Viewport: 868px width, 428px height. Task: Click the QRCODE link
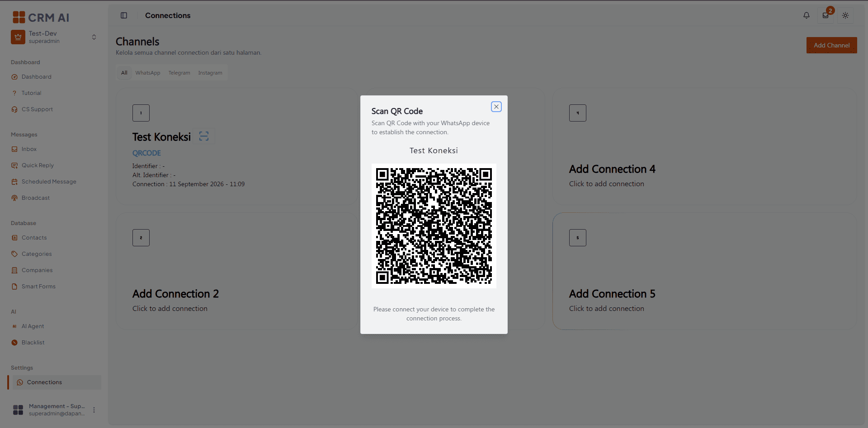tap(146, 153)
